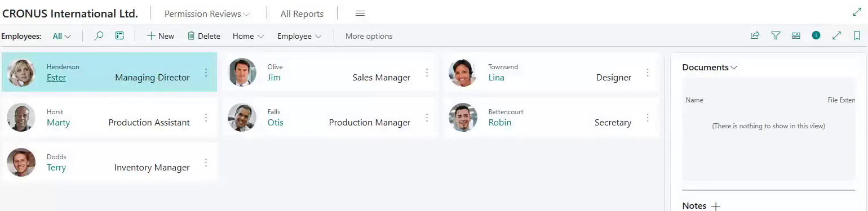Open employee Terry link

[56, 168]
